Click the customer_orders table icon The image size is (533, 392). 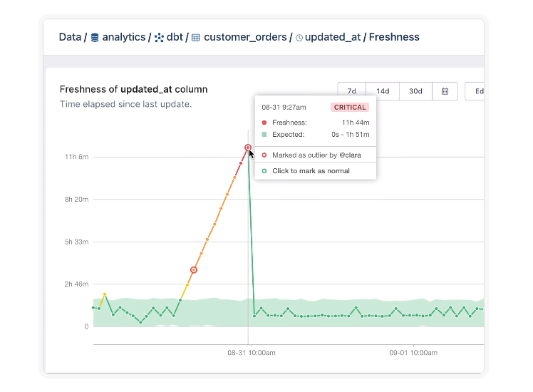[x=196, y=38]
